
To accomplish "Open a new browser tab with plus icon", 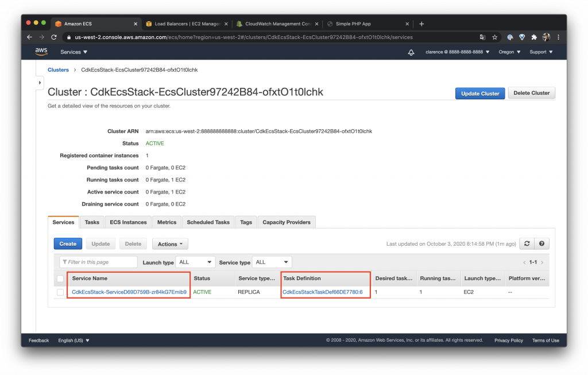I will tap(421, 24).
